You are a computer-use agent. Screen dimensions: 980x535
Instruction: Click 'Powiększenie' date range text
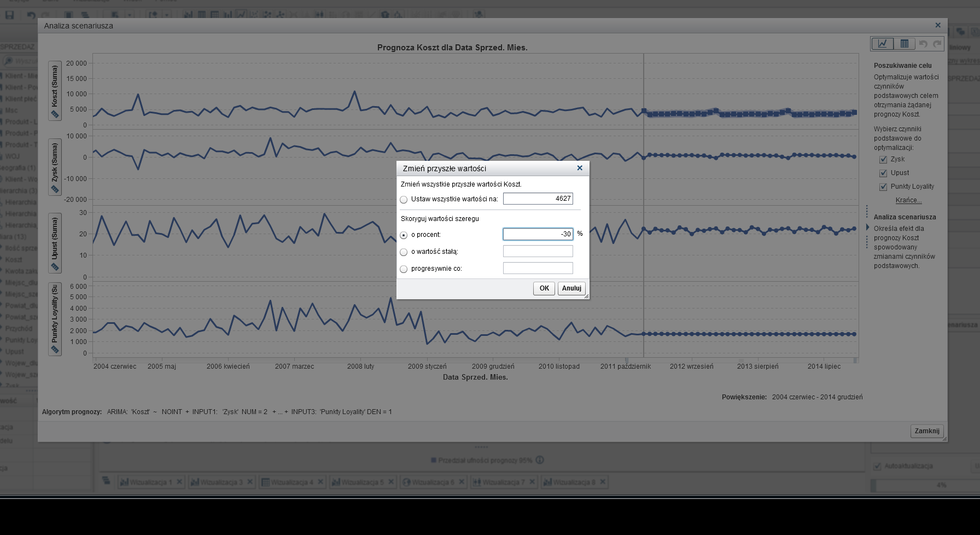click(x=817, y=397)
